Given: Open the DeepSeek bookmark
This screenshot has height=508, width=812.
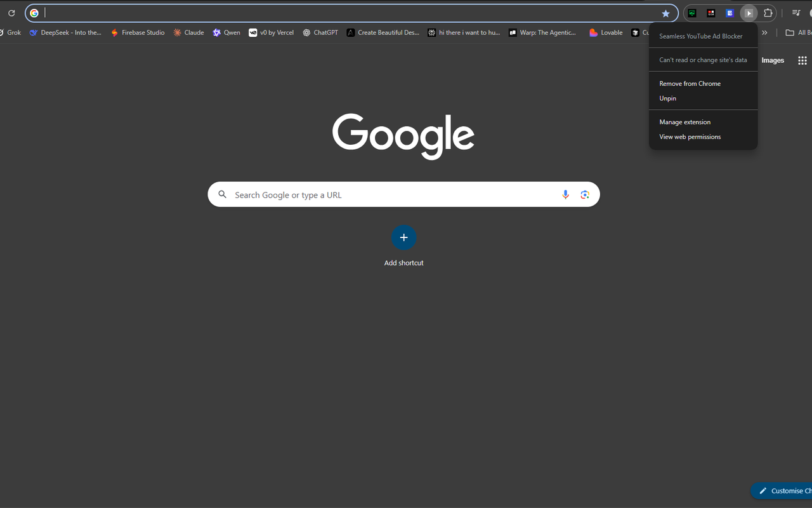Looking at the screenshot, I should [65, 32].
